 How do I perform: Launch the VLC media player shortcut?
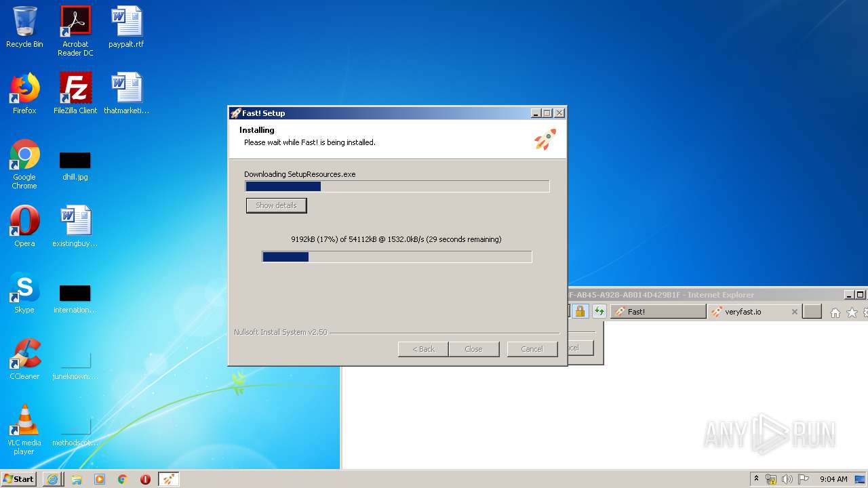point(24,430)
